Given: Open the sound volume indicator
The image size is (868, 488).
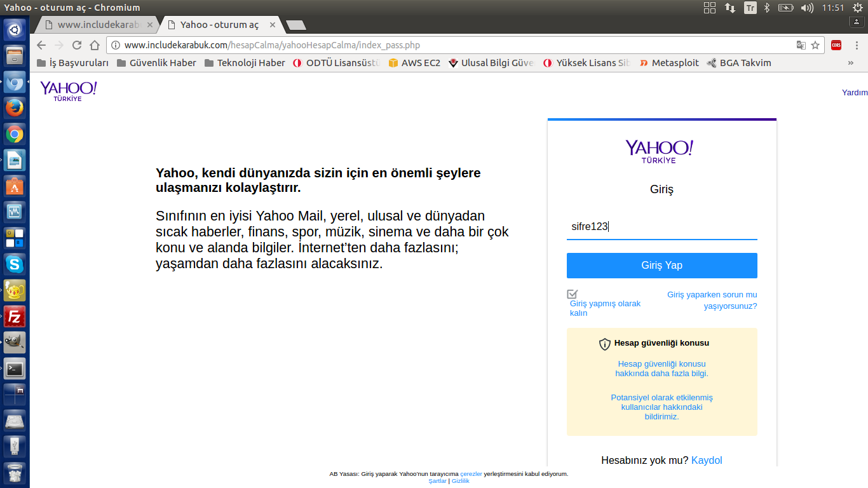Looking at the screenshot, I should coord(808,8).
